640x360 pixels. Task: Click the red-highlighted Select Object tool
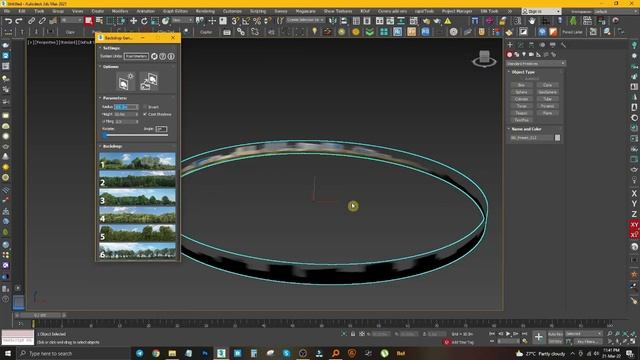point(89,21)
